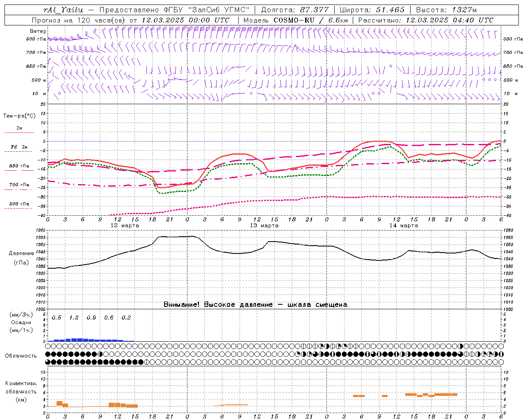Click the 0.9 precipitation amount value
The height and width of the screenshot is (420, 525).
pos(91,318)
